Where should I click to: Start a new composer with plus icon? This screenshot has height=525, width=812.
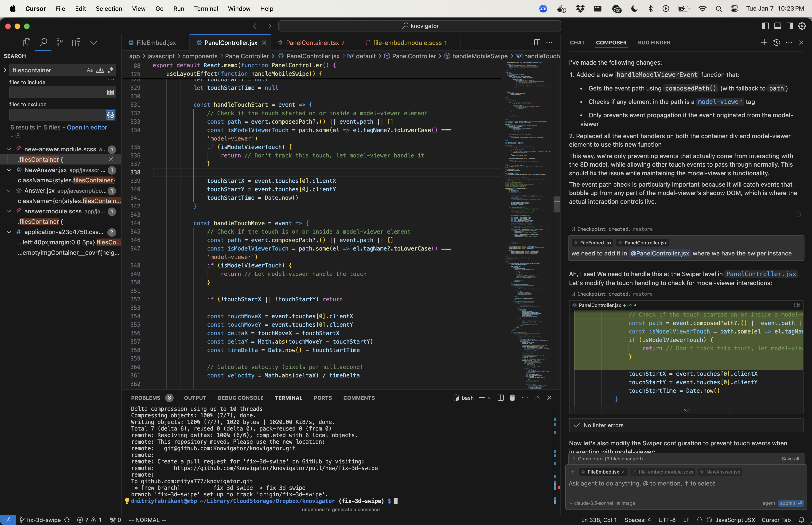tap(764, 42)
